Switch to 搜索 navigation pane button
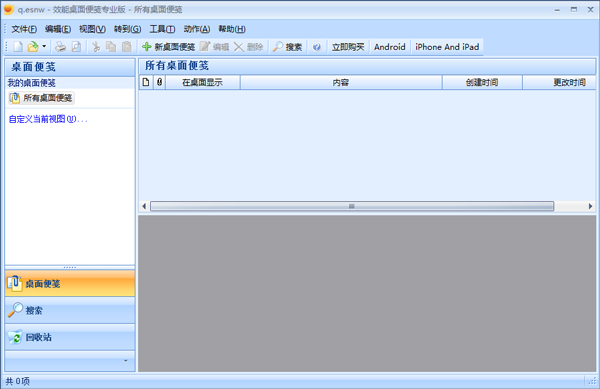 tap(70, 310)
